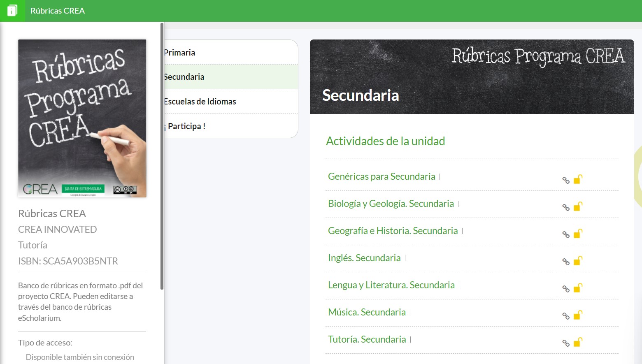Click Disponible también sin conexión text

[x=80, y=357]
